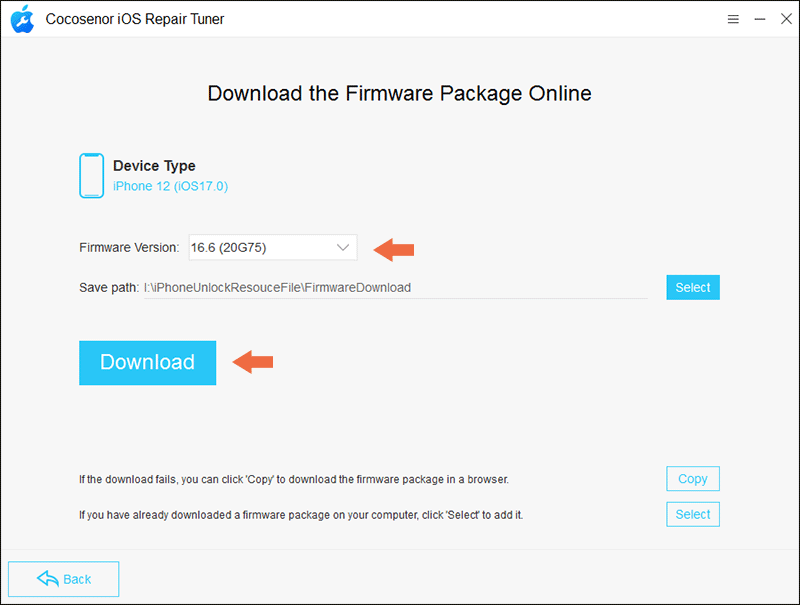800x605 pixels.
Task: Go Back to the previous screen
Action: (64, 579)
